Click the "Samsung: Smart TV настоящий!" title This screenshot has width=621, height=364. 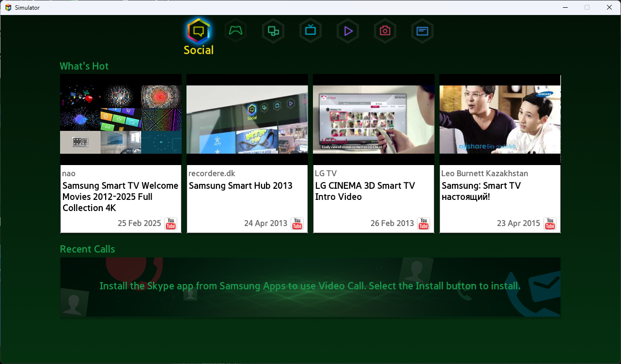tap(481, 191)
